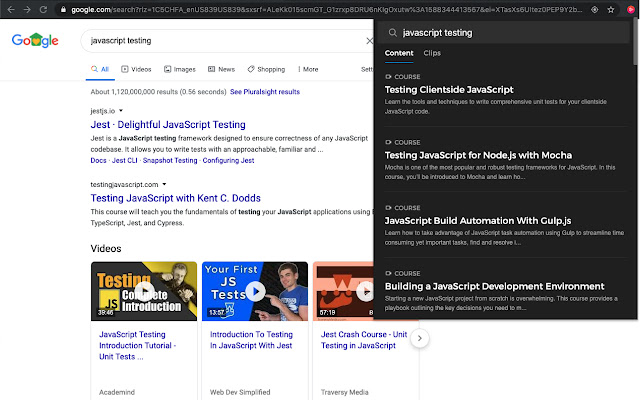The height and width of the screenshot is (400, 640).
Task: Expand the testingjavascript.com result dropdown arrow
Action: pos(164,184)
